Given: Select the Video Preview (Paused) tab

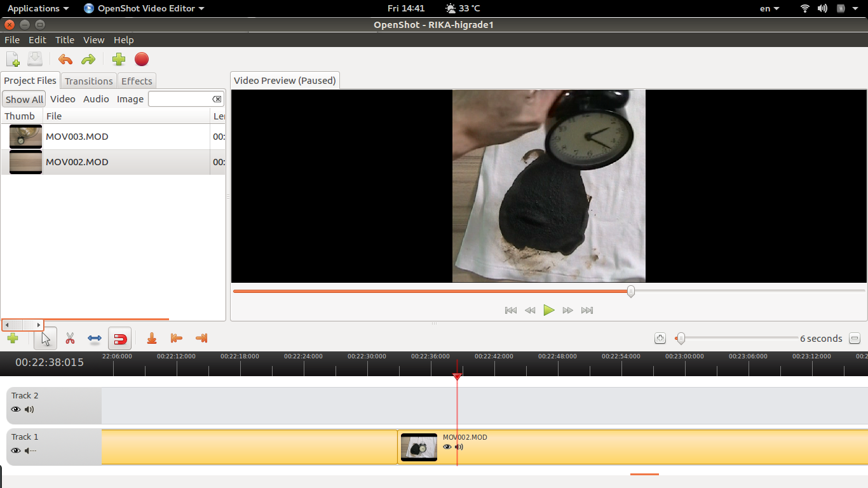Looking at the screenshot, I should pos(285,81).
